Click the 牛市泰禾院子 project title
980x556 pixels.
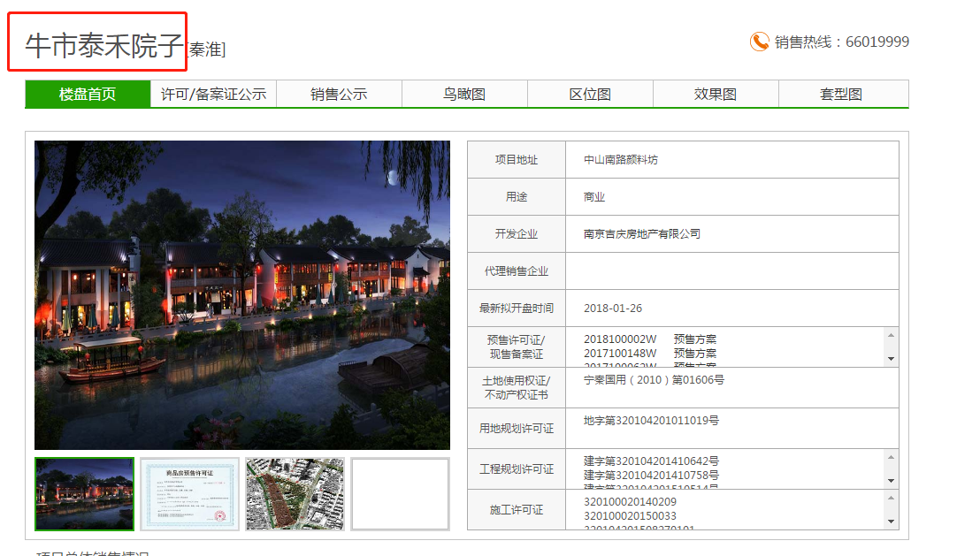(x=104, y=46)
